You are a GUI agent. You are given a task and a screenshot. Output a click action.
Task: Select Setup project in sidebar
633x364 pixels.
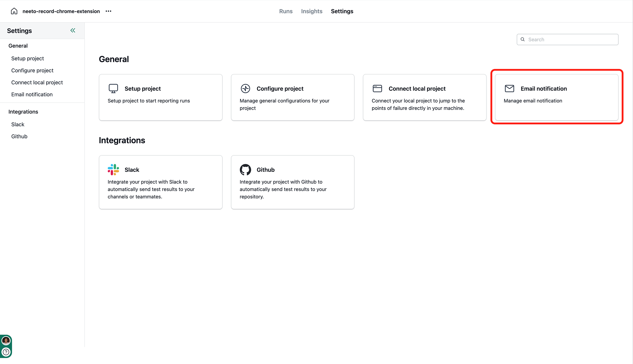[x=27, y=58]
